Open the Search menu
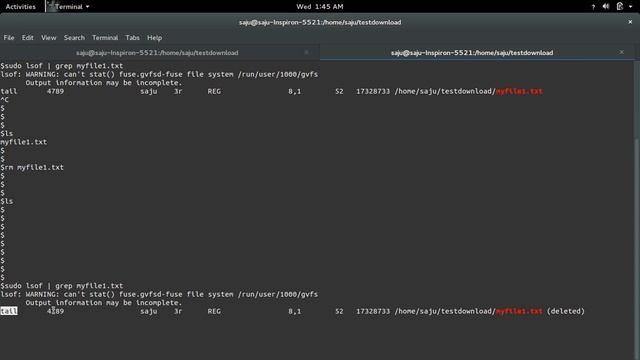This screenshot has width=640, height=360. [x=74, y=38]
